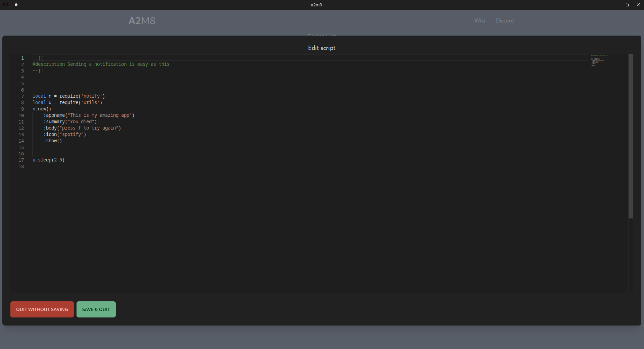Click the 'notify' string in require call
Viewport: 644px width, 349px height.
(92, 96)
